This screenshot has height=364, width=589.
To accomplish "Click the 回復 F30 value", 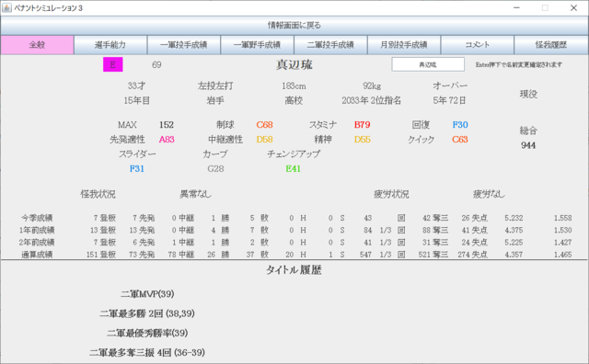I will [x=460, y=125].
